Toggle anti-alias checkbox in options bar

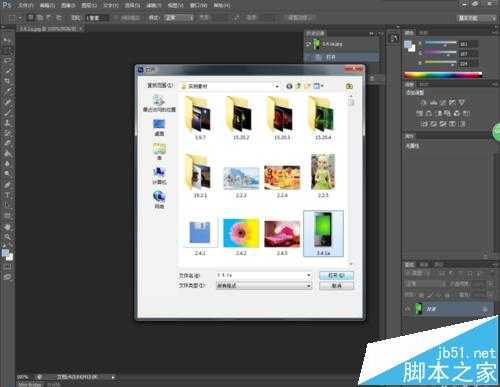coord(115,18)
